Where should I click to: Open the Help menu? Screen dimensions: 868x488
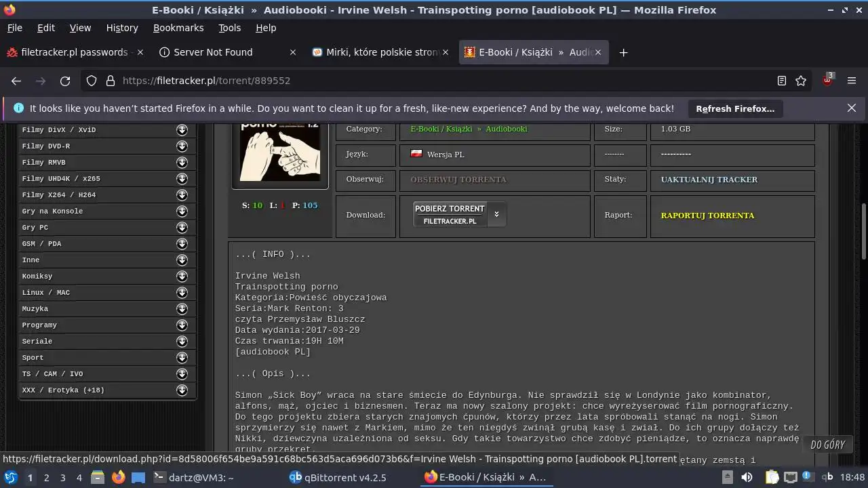[266, 28]
